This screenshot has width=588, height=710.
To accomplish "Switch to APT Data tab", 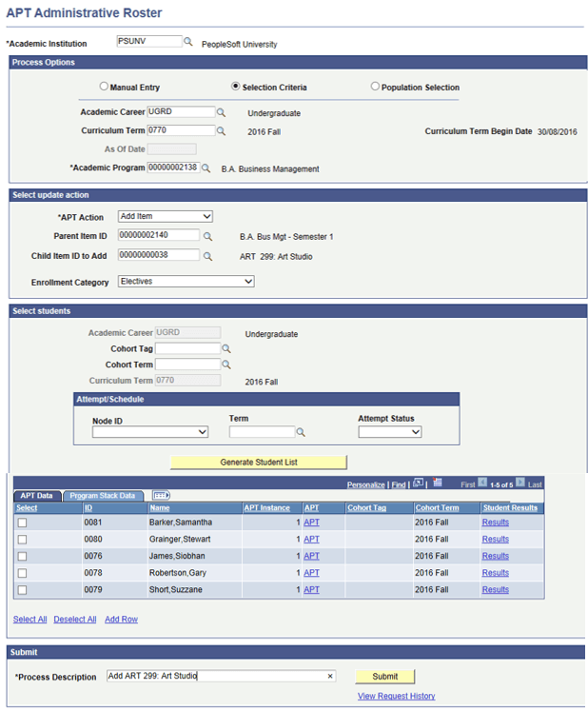I will pyautogui.click(x=37, y=496).
